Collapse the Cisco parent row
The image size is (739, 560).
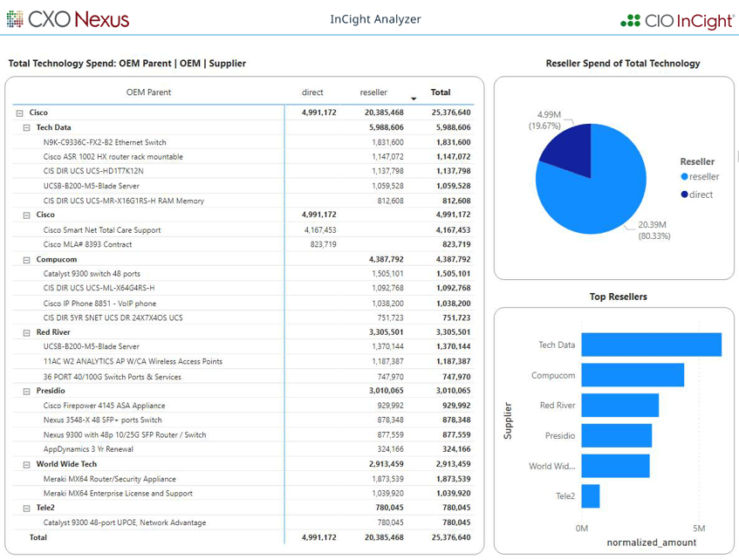click(x=18, y=112)
